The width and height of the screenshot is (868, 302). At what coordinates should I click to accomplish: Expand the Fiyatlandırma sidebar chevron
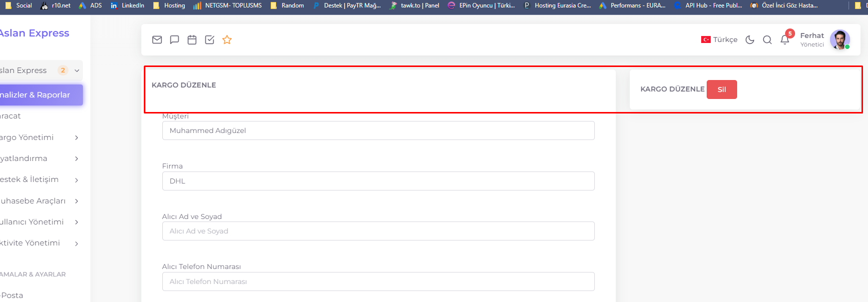pyautogui.click(x=76, y=158)
